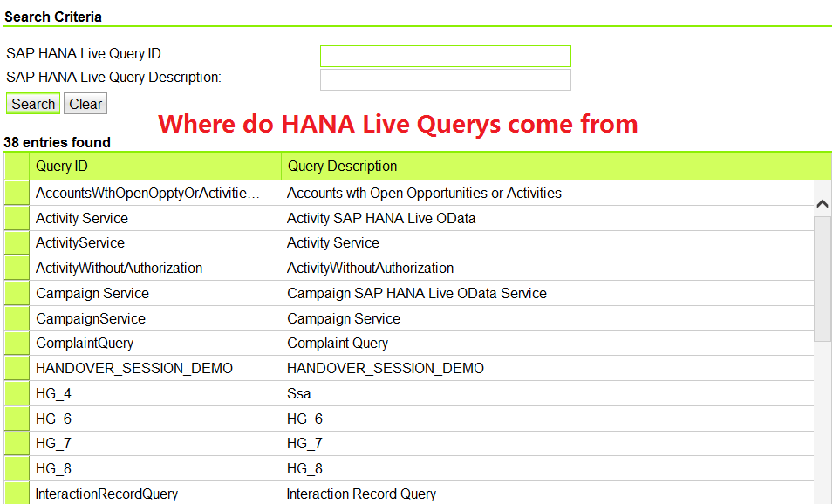
Task: Click the 'CampaignService' query ID cell
Action: click(x=91, y=318)
